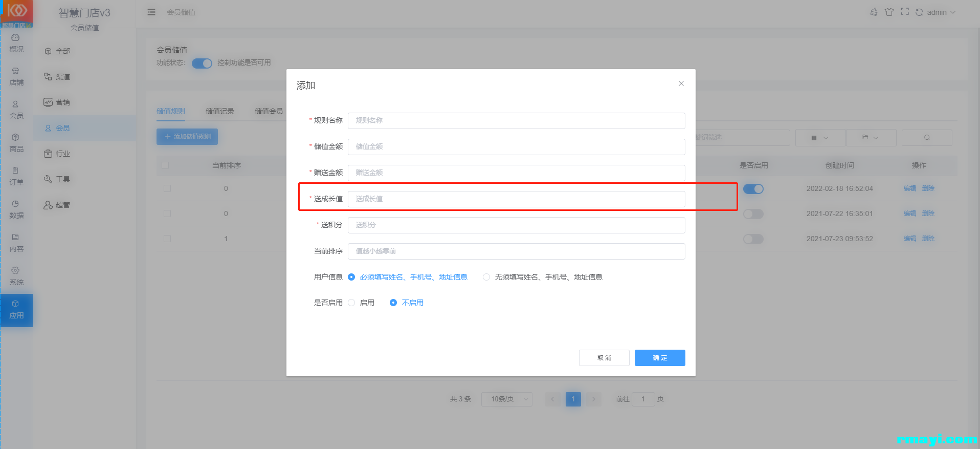Click the fullscreen icon in top bar

click(905, 12)
